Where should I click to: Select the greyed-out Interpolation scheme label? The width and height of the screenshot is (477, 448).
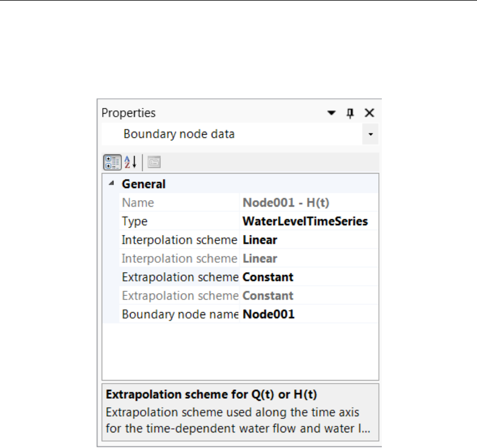[x=179, y=258]
